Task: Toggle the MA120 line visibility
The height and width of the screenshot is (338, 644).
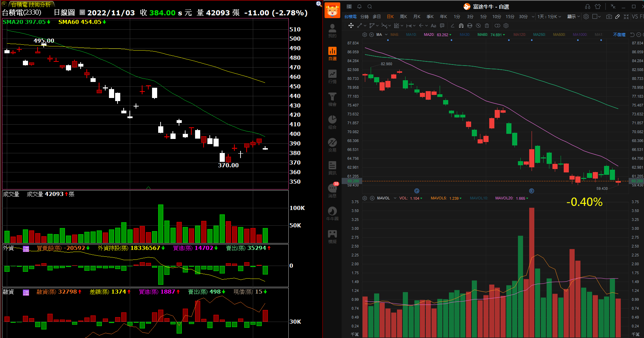Action: point(520,35)
